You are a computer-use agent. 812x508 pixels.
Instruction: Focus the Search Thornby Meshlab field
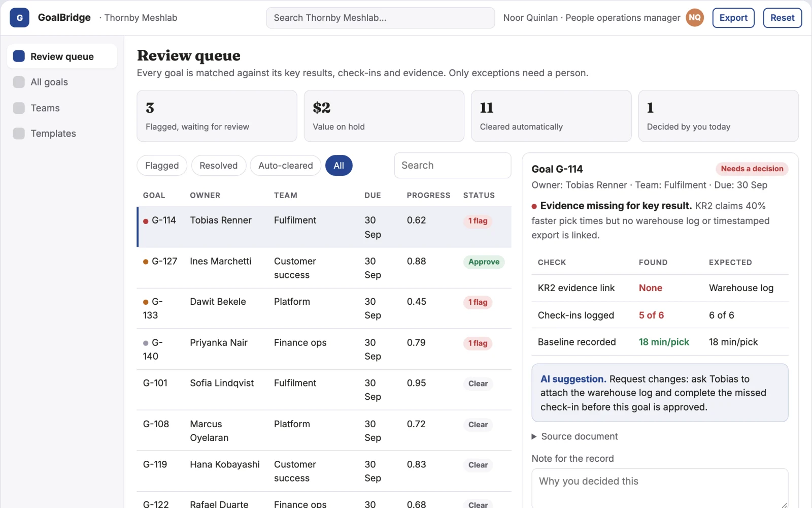pos(381,18)
